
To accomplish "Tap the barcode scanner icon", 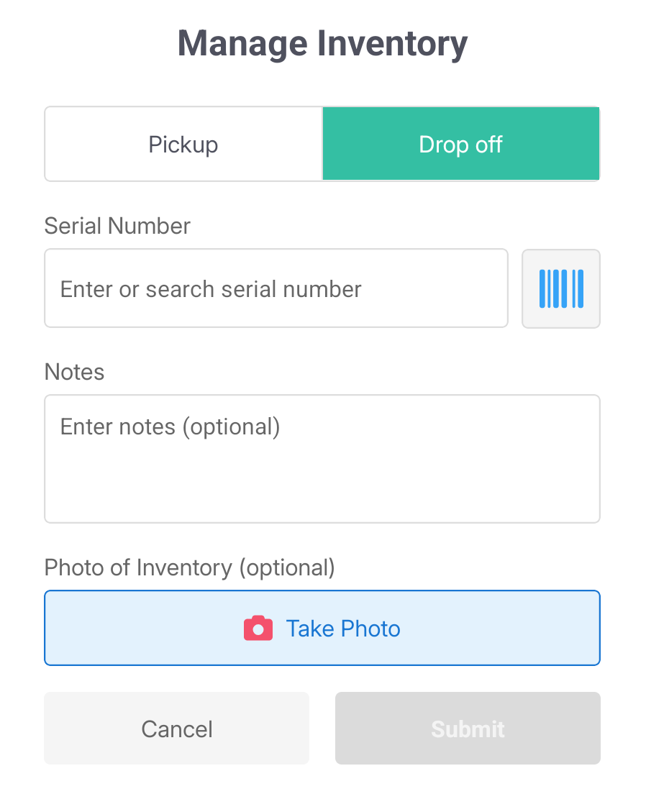I will tap(560, 288).
